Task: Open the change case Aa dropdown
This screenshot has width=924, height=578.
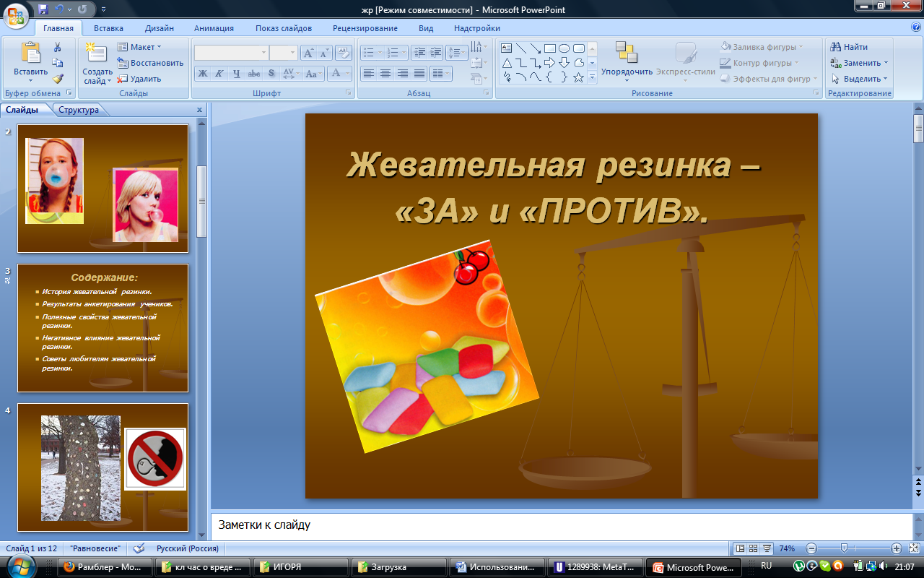Action: point(313,74)
